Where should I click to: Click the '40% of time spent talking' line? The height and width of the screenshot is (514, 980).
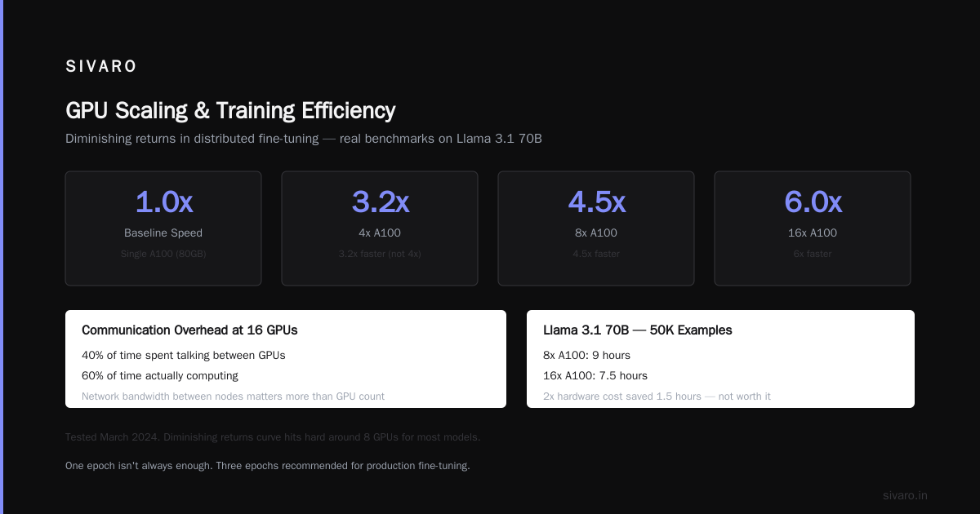coord(184,356)
